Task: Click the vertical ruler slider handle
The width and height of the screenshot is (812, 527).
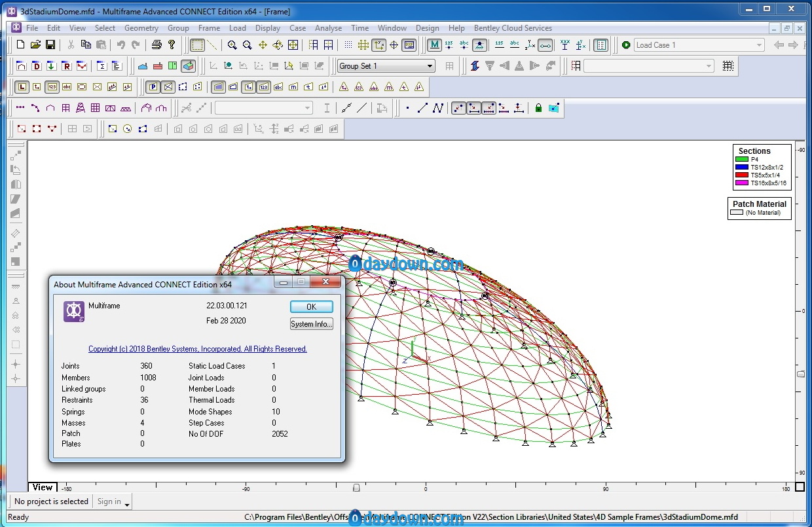Action: point(800,374)
